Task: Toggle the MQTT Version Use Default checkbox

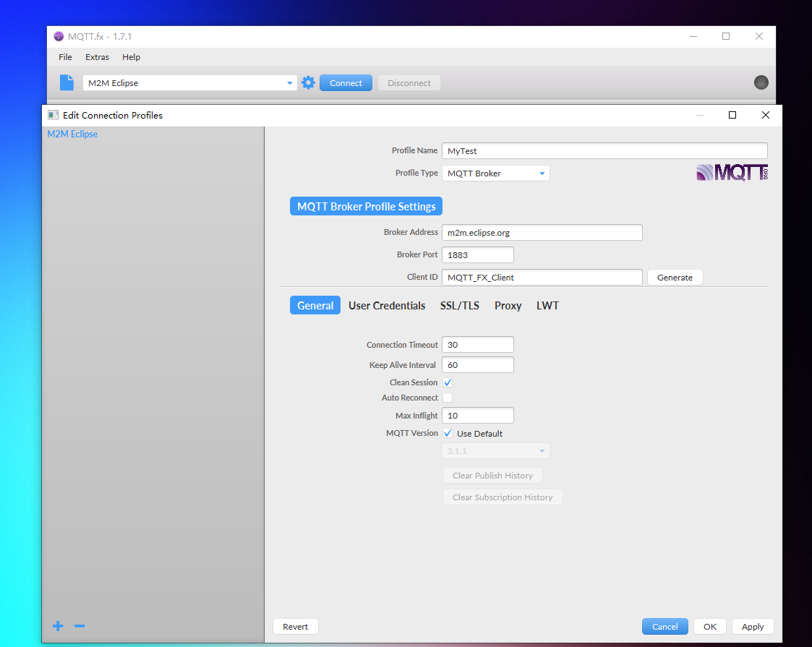Action: click(448, 433)
